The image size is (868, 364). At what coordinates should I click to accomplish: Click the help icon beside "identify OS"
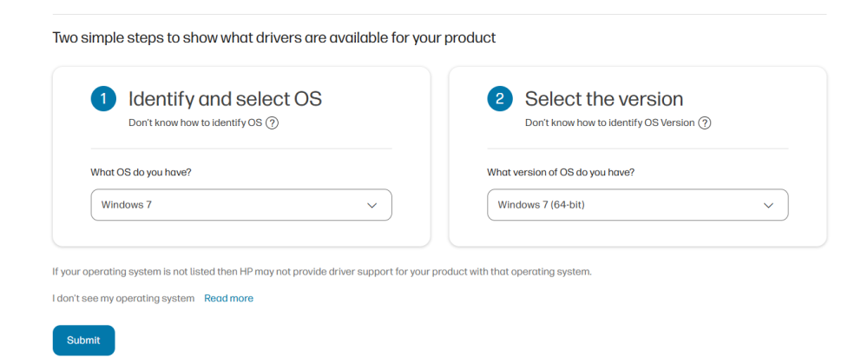pos(272,122)
